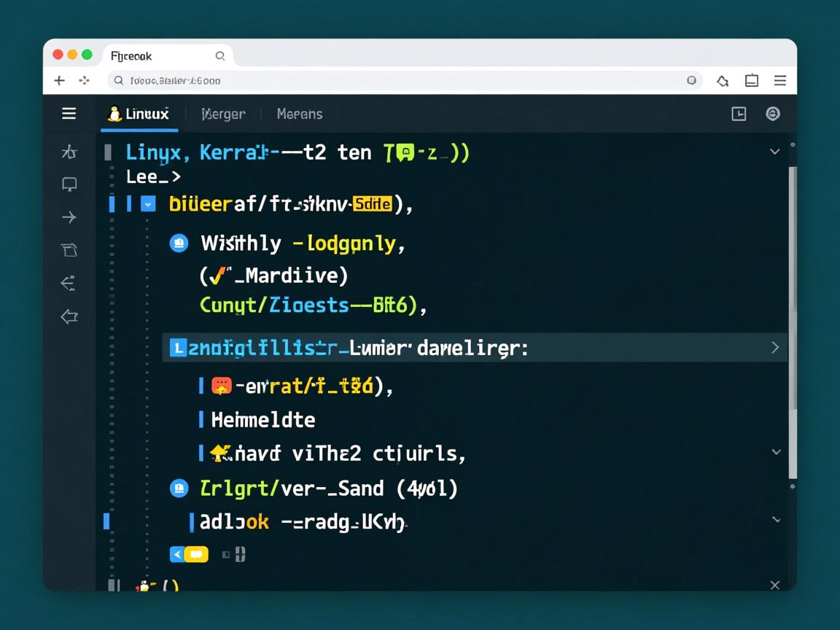Click the right arrow icon in the sidebar
The width and height of the screenshot is (840, 630).
[69, 217]
